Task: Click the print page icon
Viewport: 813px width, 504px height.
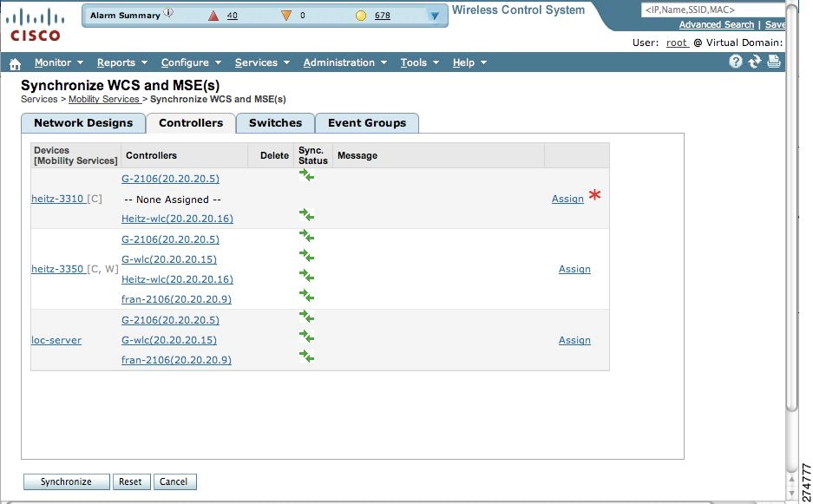Action: point(774,62)
